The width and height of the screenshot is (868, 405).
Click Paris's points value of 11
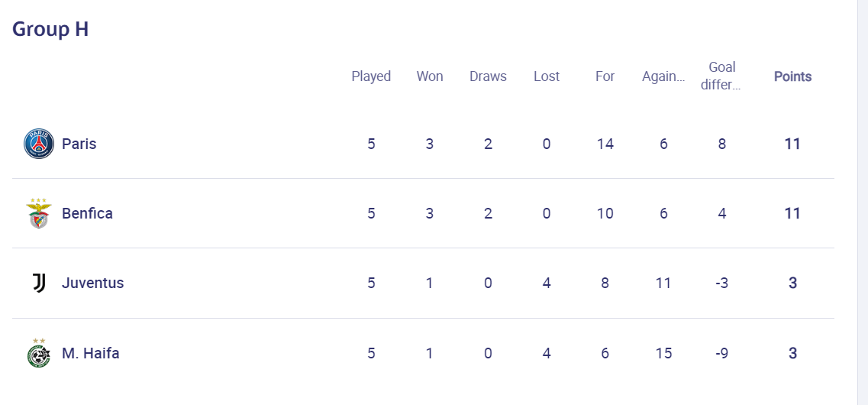tap(792, 144)
